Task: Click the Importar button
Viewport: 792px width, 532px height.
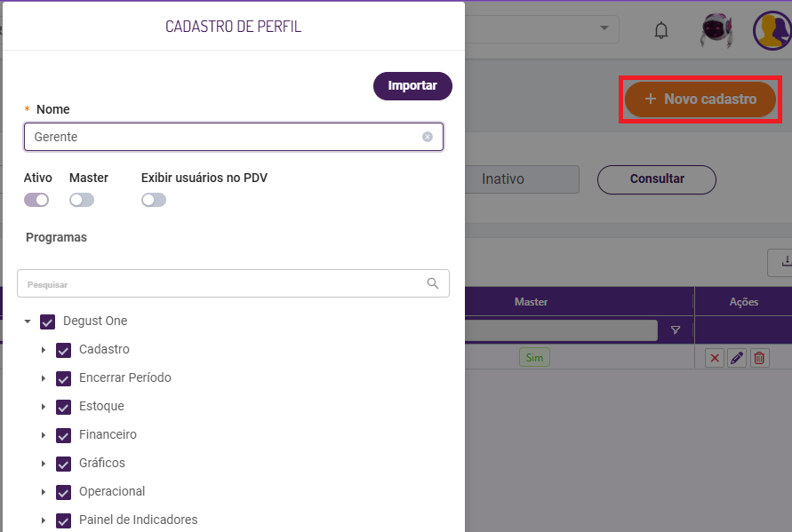Action: pos(412,86)
